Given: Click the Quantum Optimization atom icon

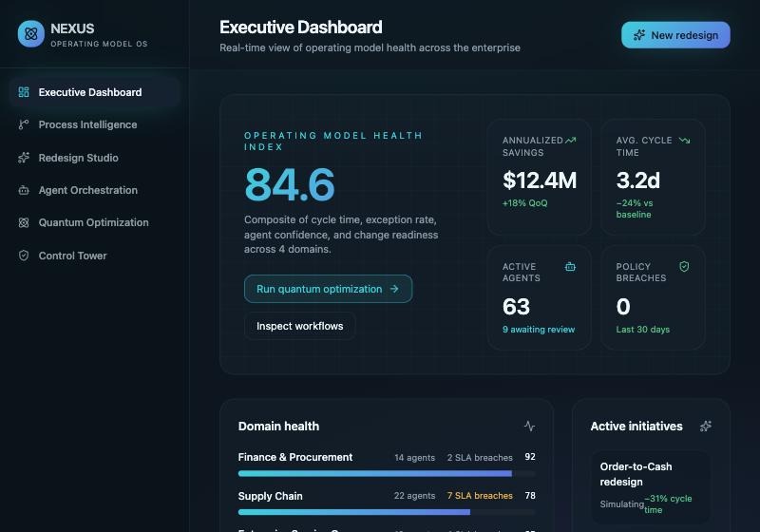Looking at the screenshot, I should pyautogui.click(x=23, y=222).
